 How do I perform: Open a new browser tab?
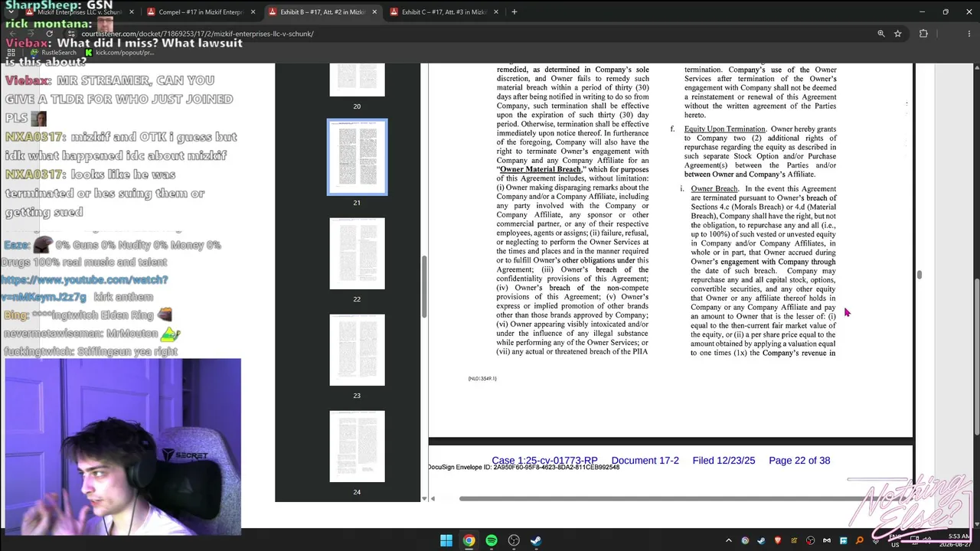[514, 12]
